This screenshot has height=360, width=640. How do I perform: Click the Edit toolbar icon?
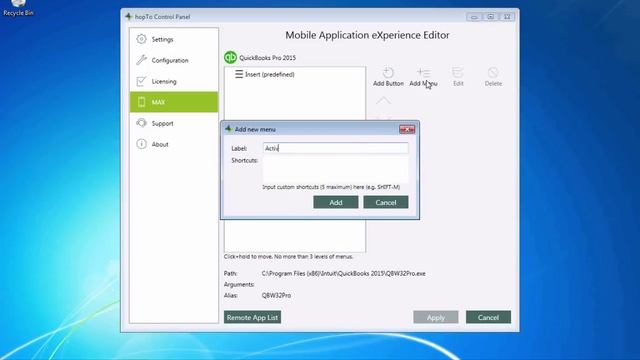point(458,73)
